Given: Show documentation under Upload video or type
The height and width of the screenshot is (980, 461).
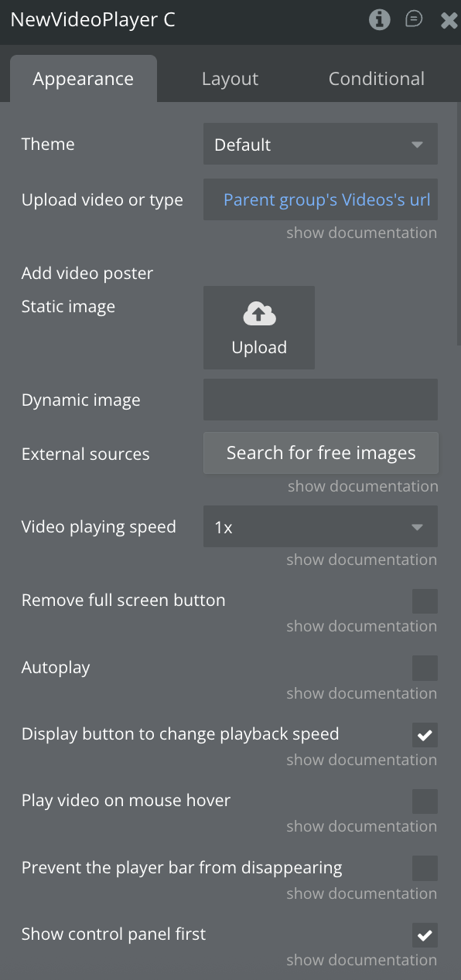Looking at the screenshot, I should (361, 233).
